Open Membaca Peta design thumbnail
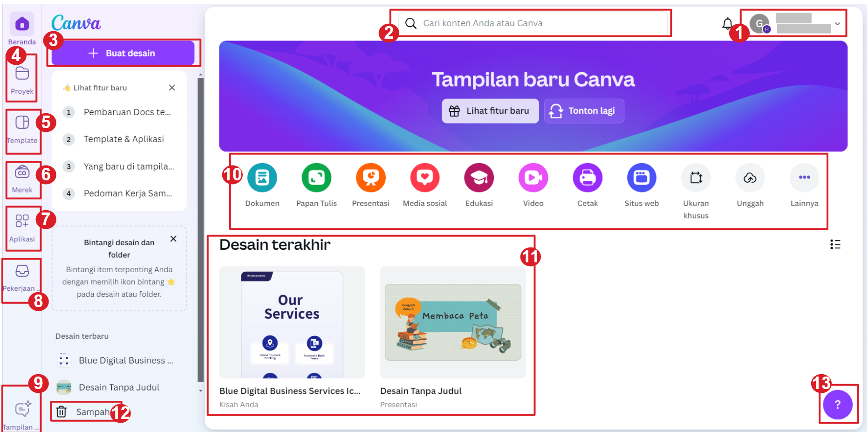 (x=453, y=322)
